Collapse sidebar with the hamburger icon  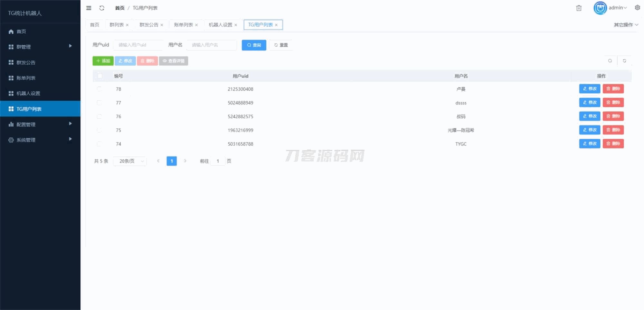(x=89, y=8)
